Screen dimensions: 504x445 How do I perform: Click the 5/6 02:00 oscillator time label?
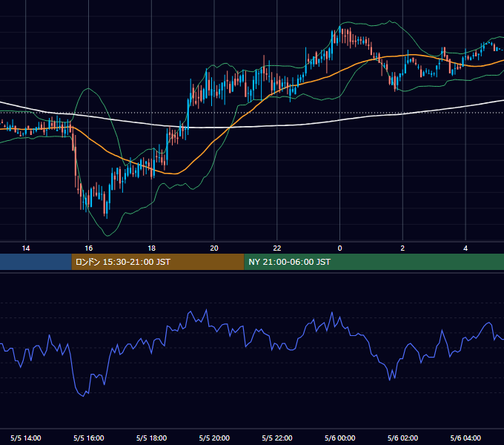[402, 438]
